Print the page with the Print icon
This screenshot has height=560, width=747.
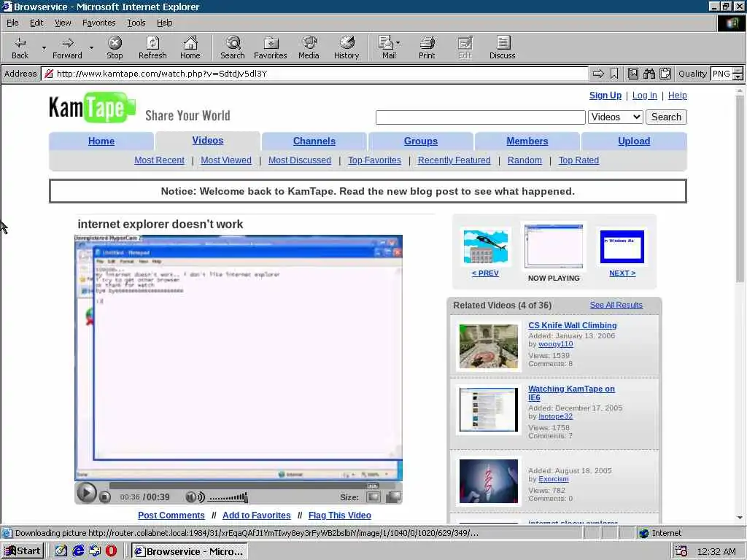click(x=427, y=47)
